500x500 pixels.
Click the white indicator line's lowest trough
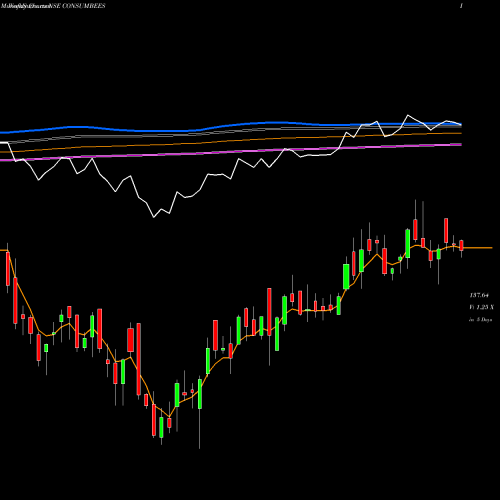[154, 217]
